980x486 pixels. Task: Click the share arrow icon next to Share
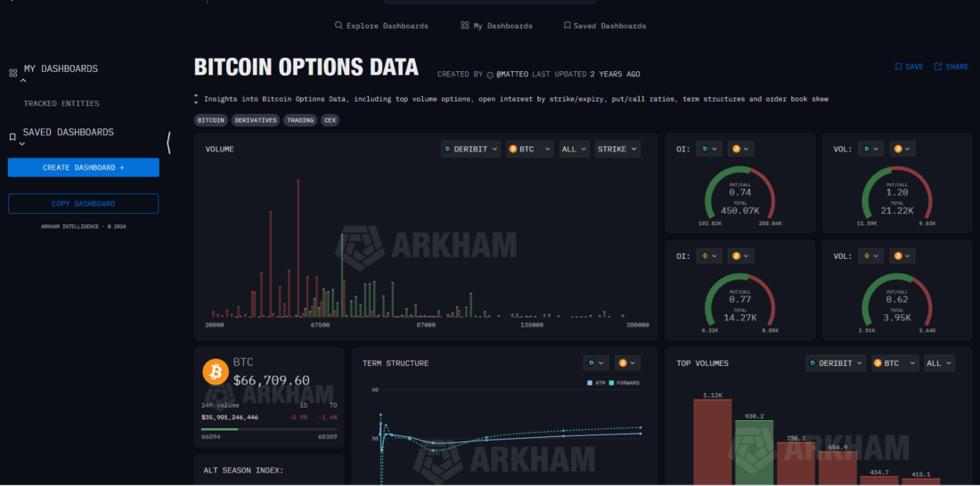[x=938, y=67]
